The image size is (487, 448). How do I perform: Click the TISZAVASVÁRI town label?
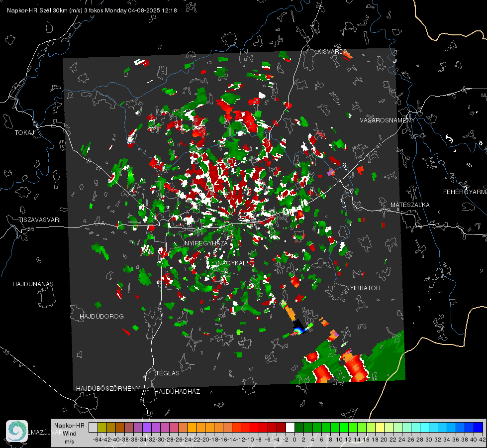point(40,220)
